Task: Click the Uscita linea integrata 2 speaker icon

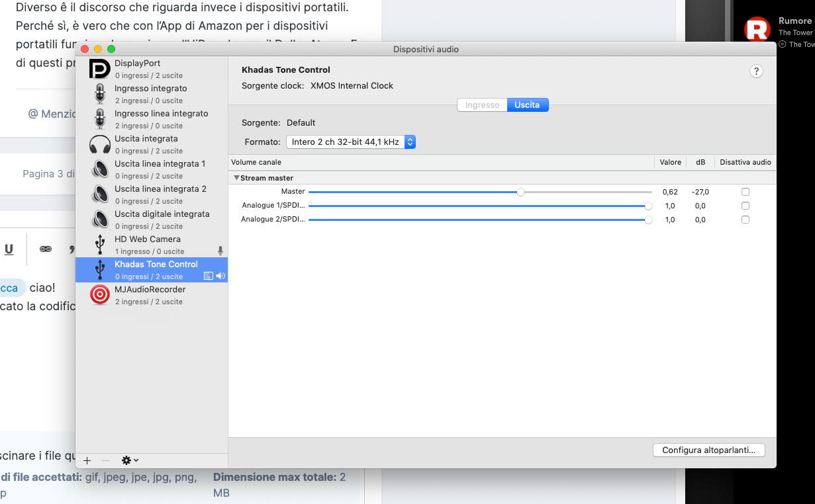Action: [100, 194]
